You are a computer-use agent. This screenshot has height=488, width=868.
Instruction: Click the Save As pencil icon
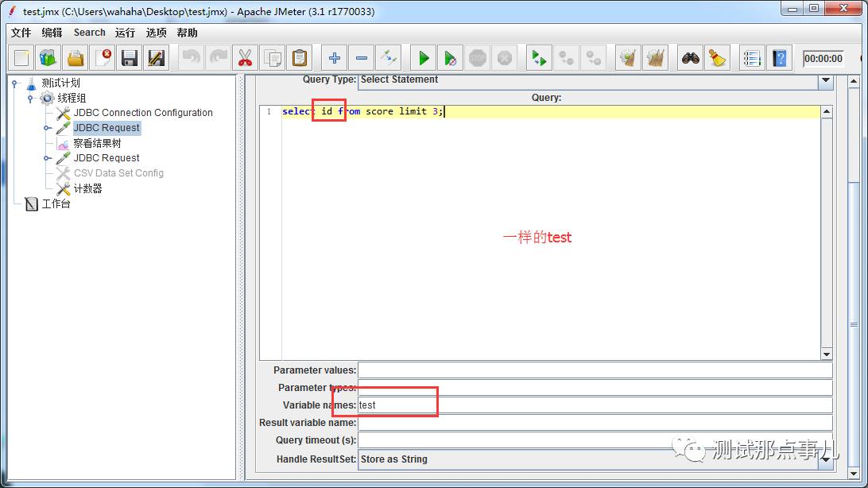156,58
